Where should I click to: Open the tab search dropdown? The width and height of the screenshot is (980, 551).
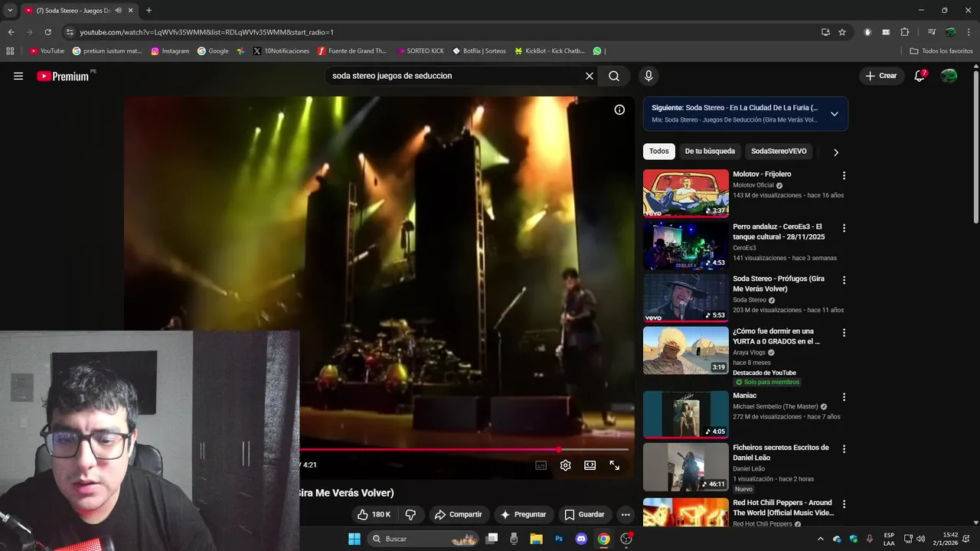10,11
